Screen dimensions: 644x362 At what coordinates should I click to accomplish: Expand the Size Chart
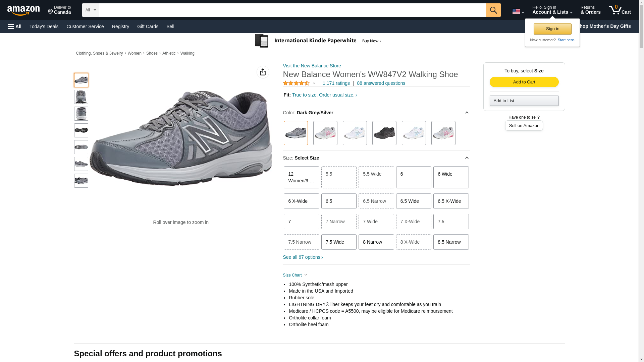click(295, 275)
